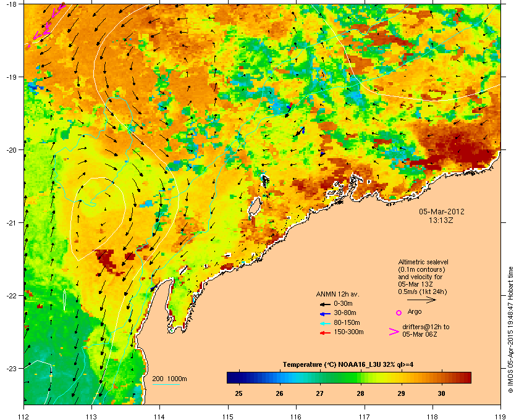Click the cyan 200 1000m depth line sample
The image size is (519, 420).
(x=166, y=384)
